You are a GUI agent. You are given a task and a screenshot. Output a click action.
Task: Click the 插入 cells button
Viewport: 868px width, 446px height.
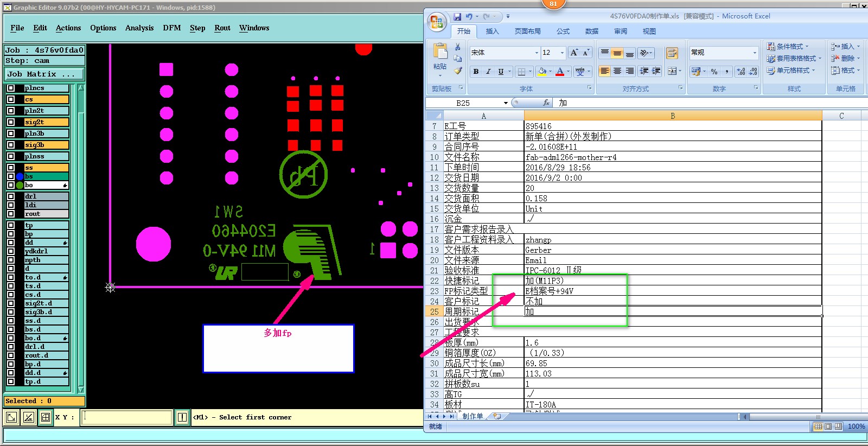[846, 46]
